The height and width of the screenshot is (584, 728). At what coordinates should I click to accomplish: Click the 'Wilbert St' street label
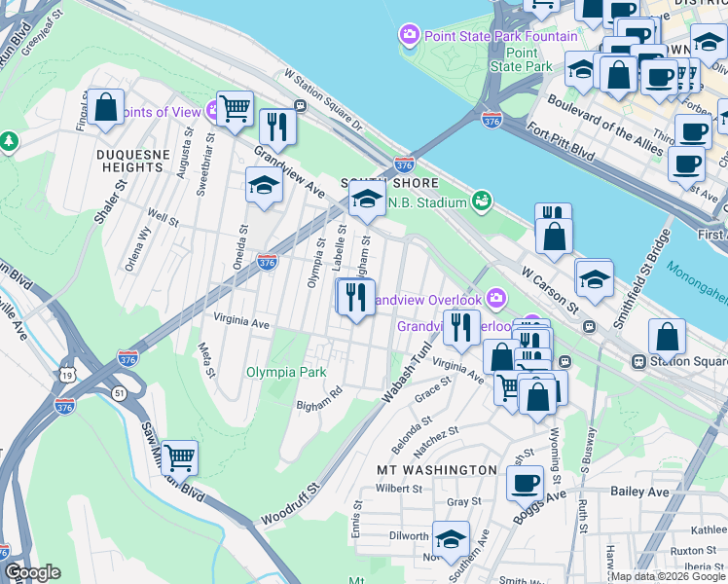click(x=399, y=489)
